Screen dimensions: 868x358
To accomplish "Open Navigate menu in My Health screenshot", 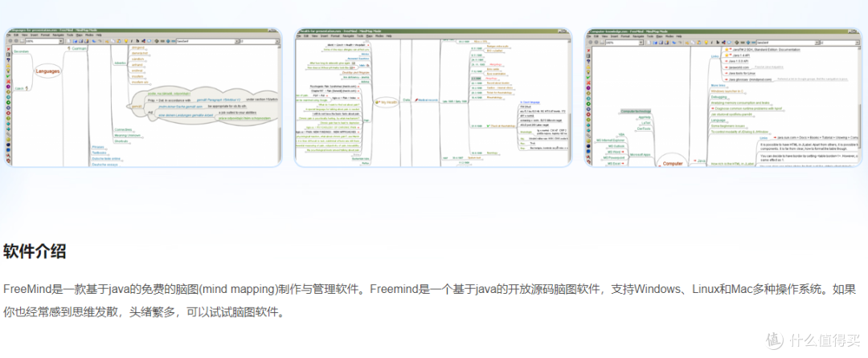I will [348, 36].
